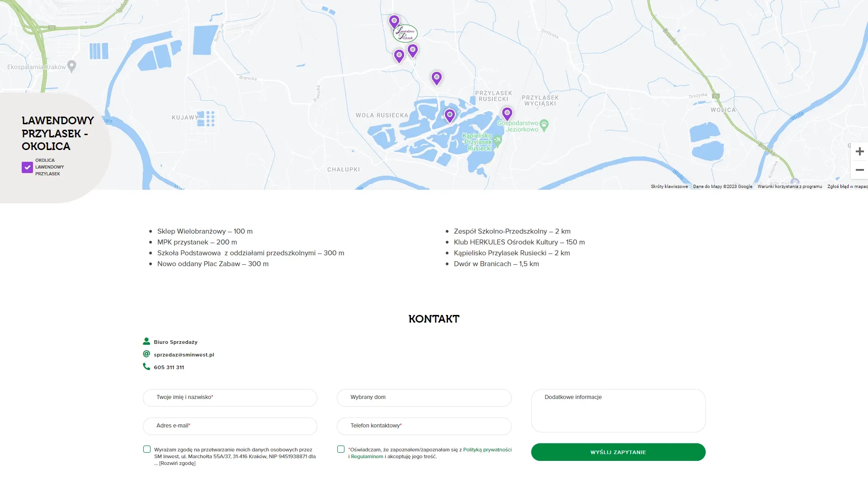Click Szkoła Podstawowa z oddziałami przedszkolnymi item
Image resolution: width=868 pixels, height=488 pixels.
tap(250, 253)
